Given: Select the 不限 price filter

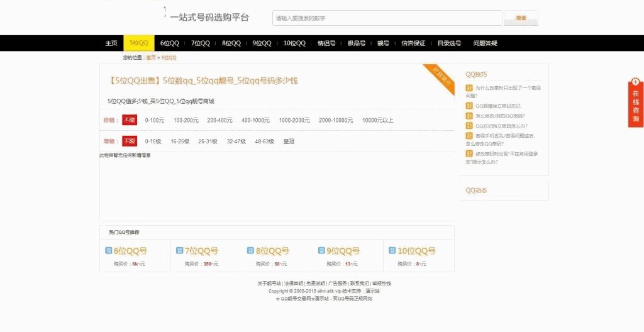Looking at the screenshot, I should tap(130, 120).
